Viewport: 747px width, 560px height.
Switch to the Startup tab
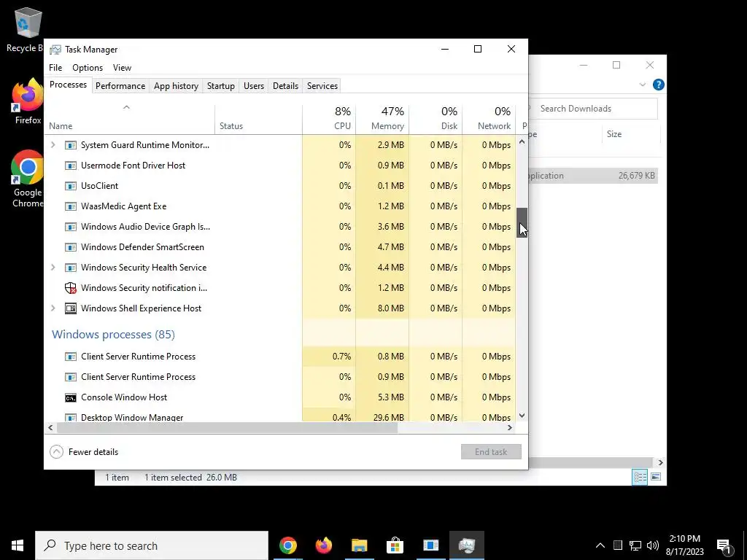pyautogui.click(x=220, y=86)
